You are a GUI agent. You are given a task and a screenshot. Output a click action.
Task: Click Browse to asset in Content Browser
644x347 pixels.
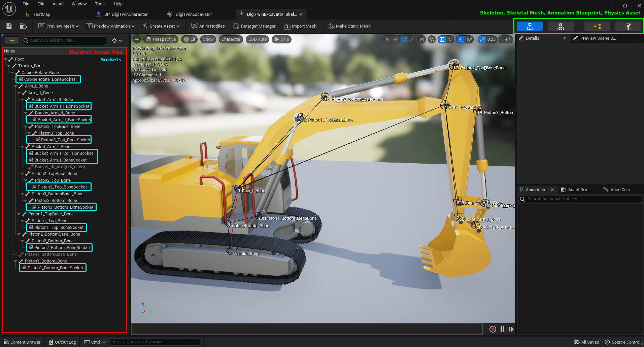coord(23,26)
